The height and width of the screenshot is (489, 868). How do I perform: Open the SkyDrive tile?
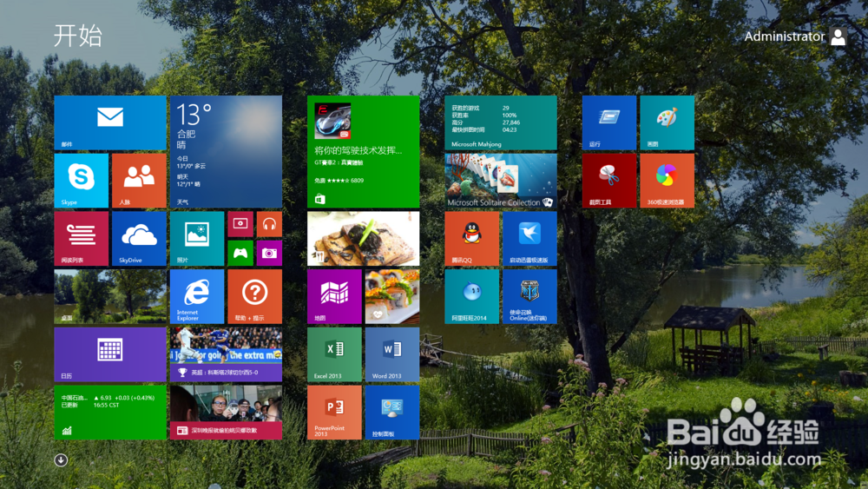click(x=139, y=238)
